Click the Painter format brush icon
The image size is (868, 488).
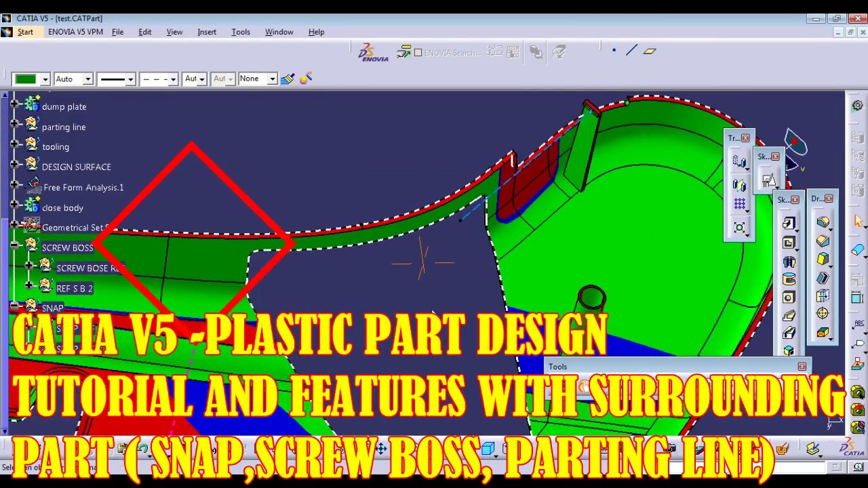[288, 79]
